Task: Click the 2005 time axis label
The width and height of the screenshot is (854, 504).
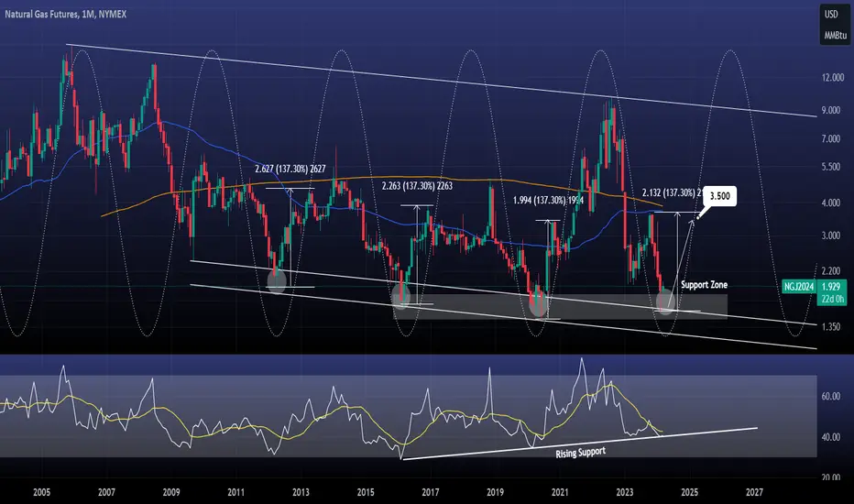Action: (x=42, y=493)
